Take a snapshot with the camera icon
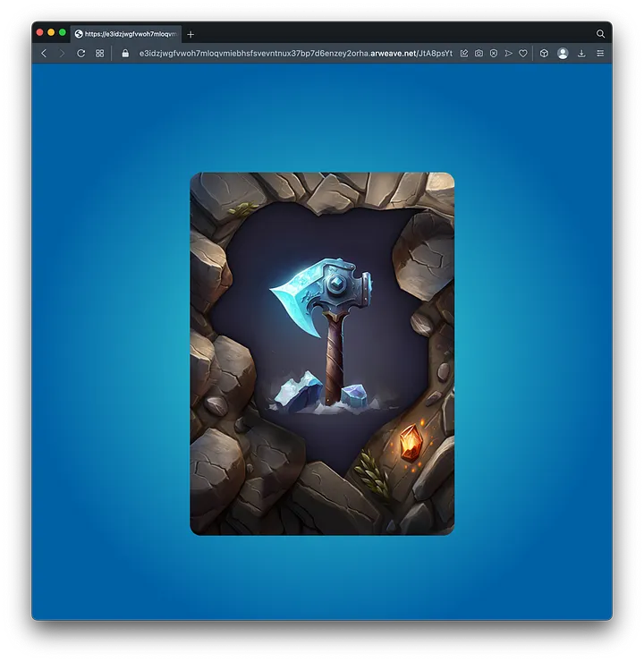Viewport: 644px width, 662px height. [479, 53]
